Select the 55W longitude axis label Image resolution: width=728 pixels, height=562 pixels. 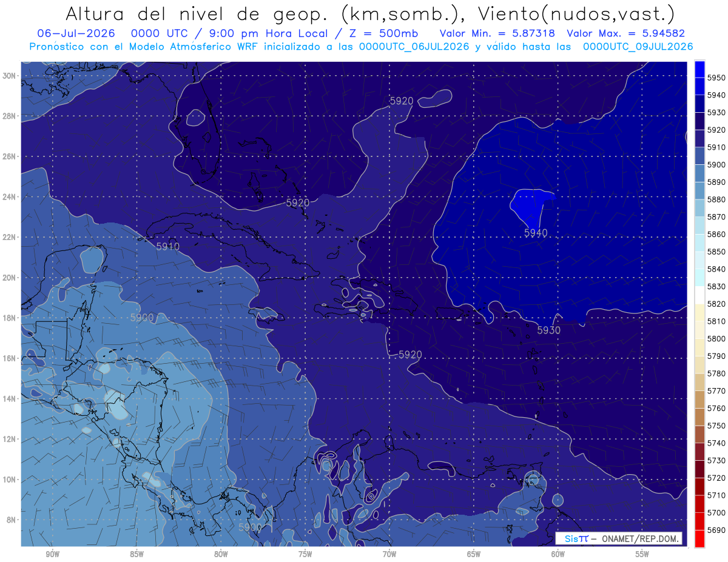pos(642,554)
